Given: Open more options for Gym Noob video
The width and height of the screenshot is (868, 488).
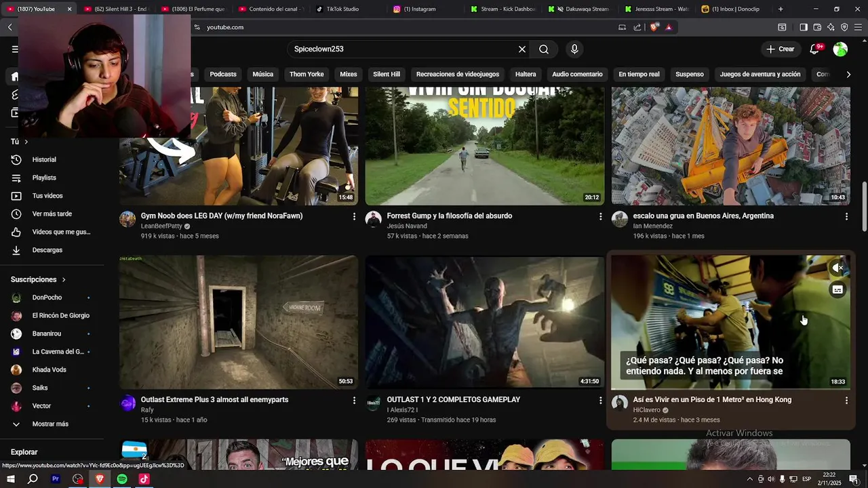Looking at the screenshot, I should click(x=354, y=216).
